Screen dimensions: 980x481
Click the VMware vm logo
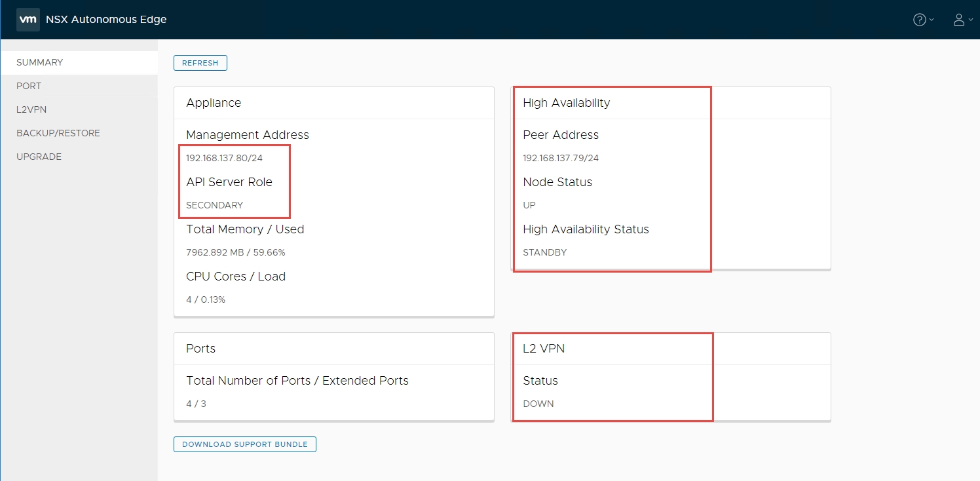point(28,20)
